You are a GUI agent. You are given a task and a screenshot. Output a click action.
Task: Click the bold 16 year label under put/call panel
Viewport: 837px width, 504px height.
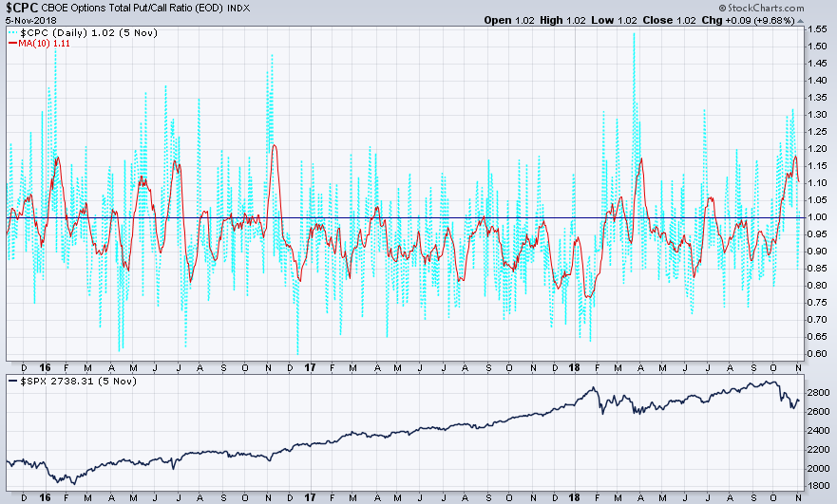pyautogui.click(x=46, y=368)
